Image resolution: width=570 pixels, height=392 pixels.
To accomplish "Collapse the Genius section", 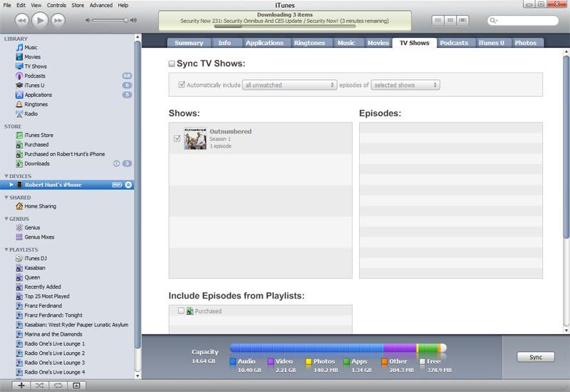I will (x=6, y=219).
